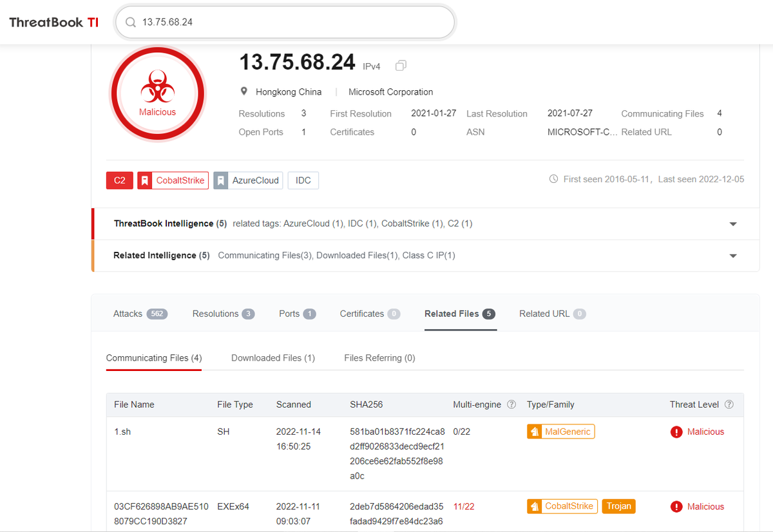
Task: Click the Malicious alert icon in the EXEx64 row
Action: click(676, 507)
